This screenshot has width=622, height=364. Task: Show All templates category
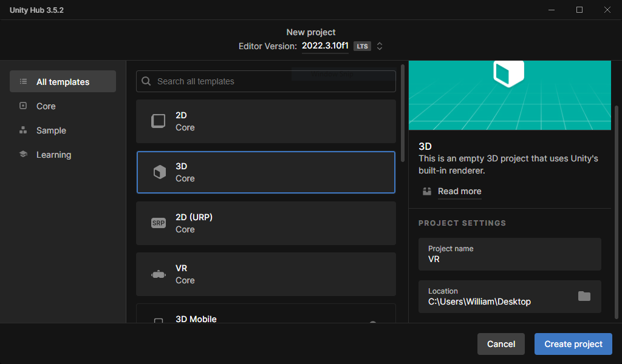point(63,82)
